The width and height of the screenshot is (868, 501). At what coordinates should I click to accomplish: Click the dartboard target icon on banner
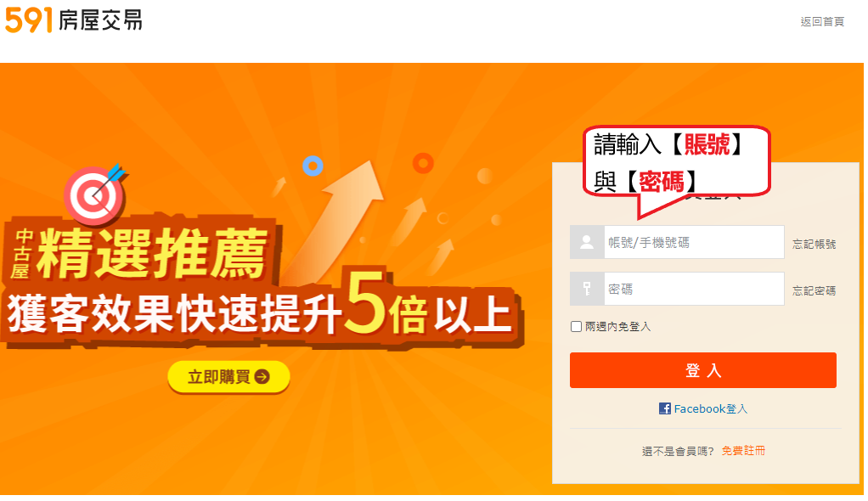(95, 194)
